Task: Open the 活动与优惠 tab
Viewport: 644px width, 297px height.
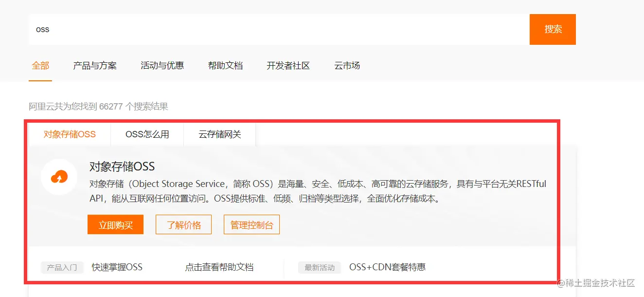Action: 162,66
